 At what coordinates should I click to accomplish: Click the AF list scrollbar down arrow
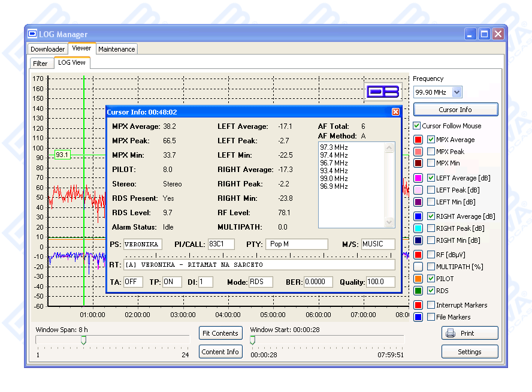click(390, 223)
